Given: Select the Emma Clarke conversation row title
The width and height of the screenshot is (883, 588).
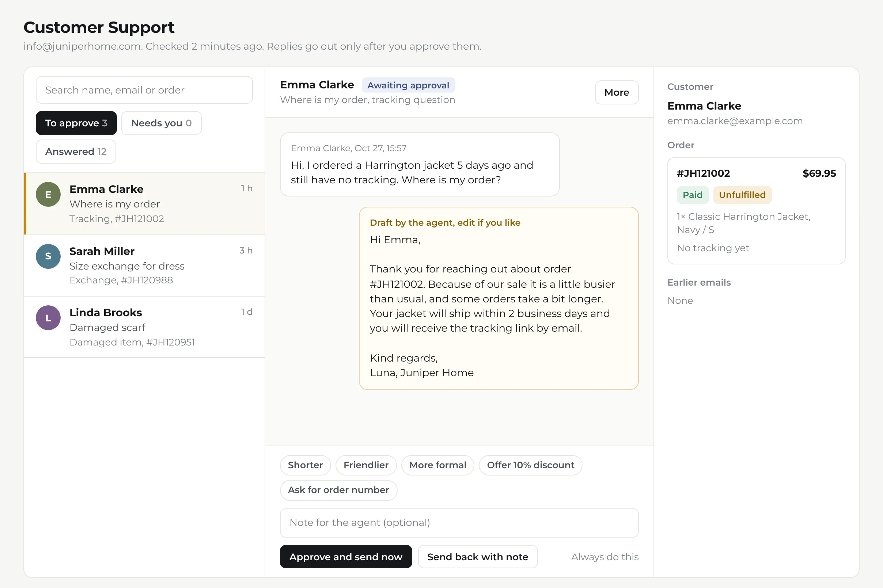Looking at the screenshot, I should (x=106, y=189).
